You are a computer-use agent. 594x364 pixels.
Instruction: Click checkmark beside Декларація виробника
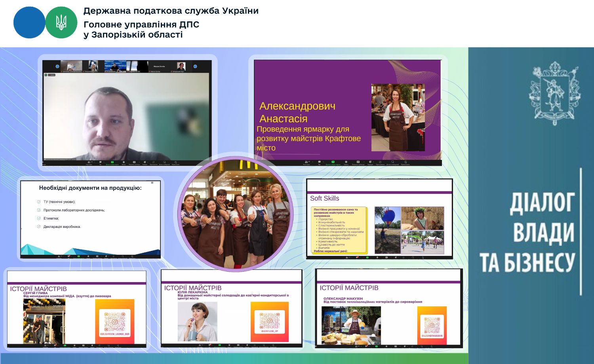pos(39,227)
